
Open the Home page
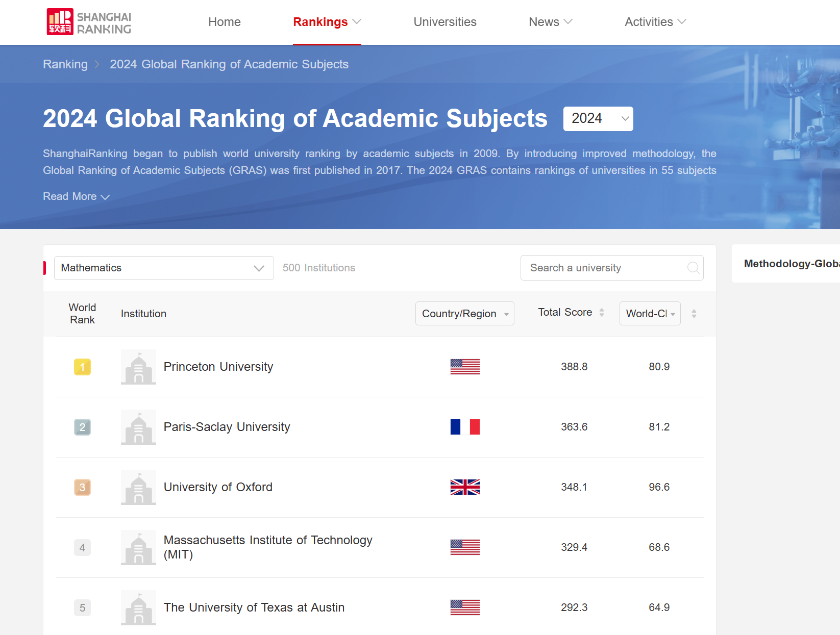point(225,22)
